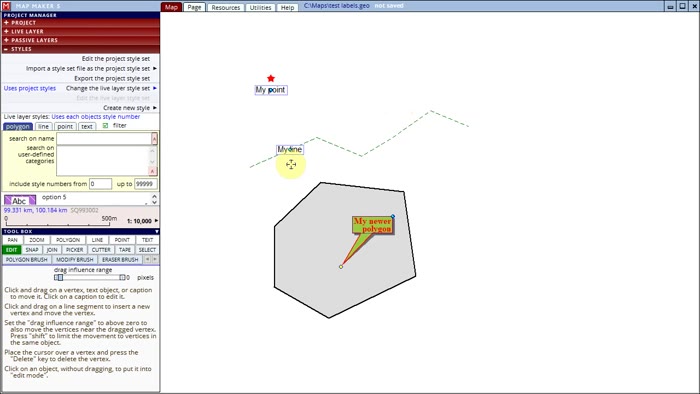The height and width of the screenshot is (394, 700).
Task: Click the 'option 5' style entry
Action: click(x=54, y=197)
